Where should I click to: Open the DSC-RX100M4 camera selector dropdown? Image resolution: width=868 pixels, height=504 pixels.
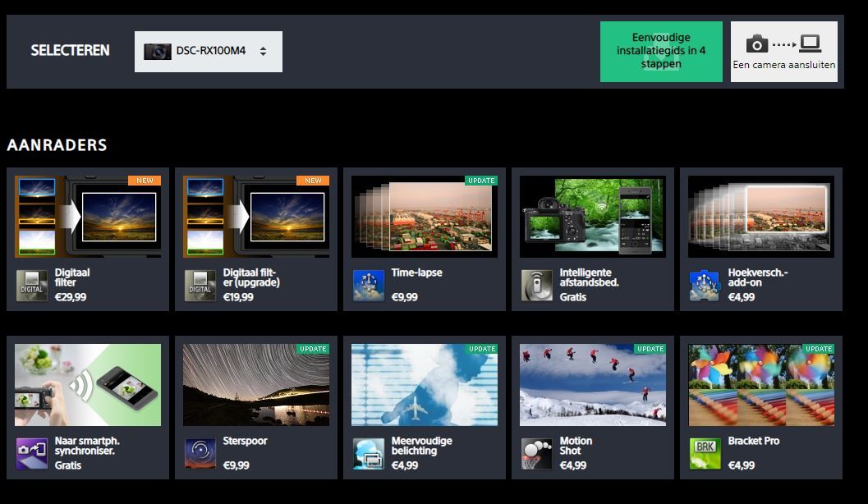[x=209, y=52]
